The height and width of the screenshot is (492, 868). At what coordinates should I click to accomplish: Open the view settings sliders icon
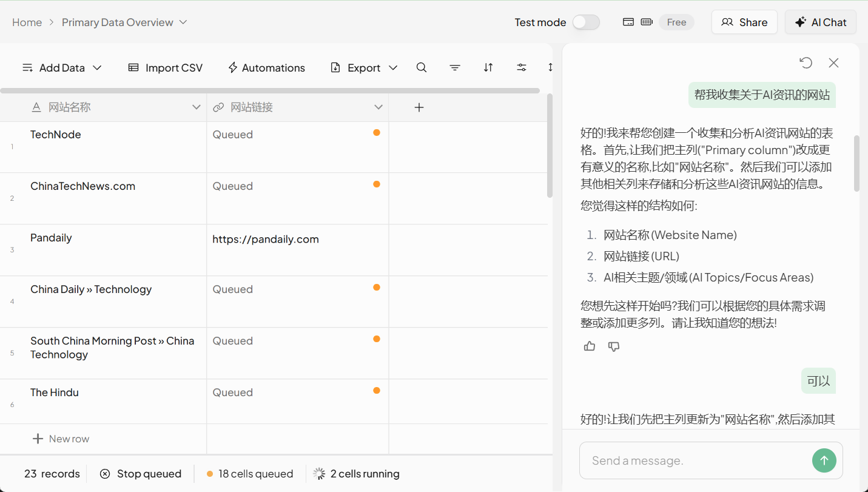tap(522, 68)
